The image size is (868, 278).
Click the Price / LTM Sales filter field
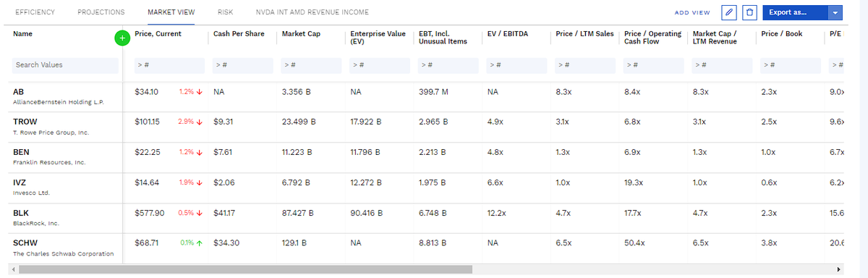point(586,65)
